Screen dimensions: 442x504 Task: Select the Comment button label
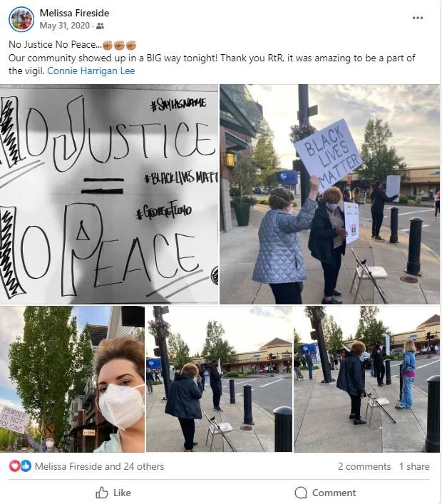334,493
